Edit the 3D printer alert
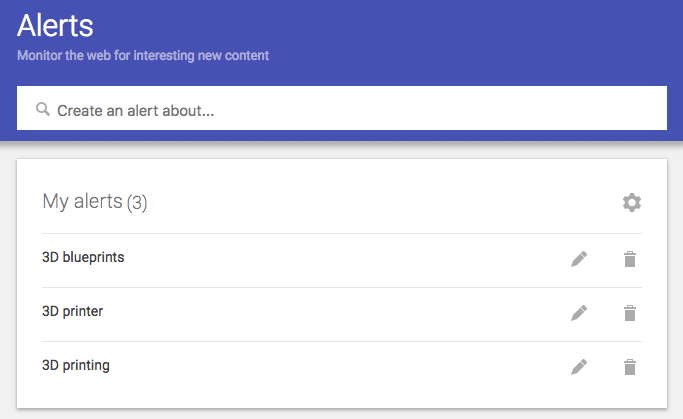Viewport: 683px width, 419px height. tap(579, 313)
